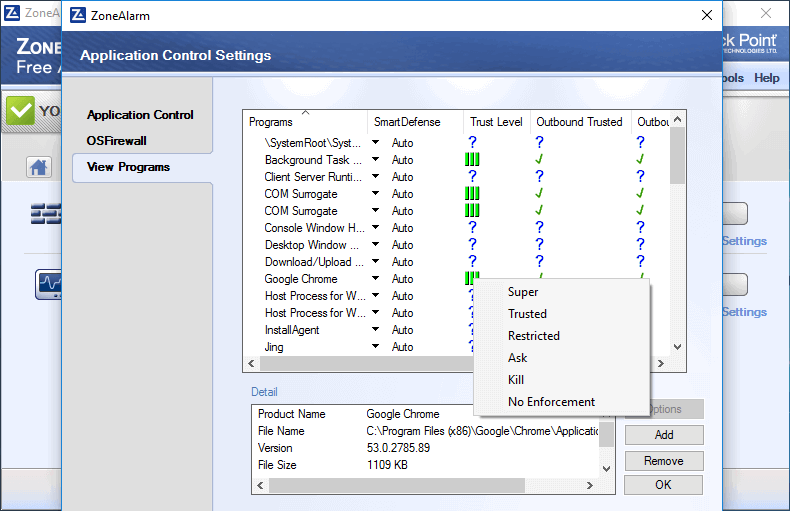Choose No Enforcement from trust level menu
The image size is (790, 511).
click(562, 402)
